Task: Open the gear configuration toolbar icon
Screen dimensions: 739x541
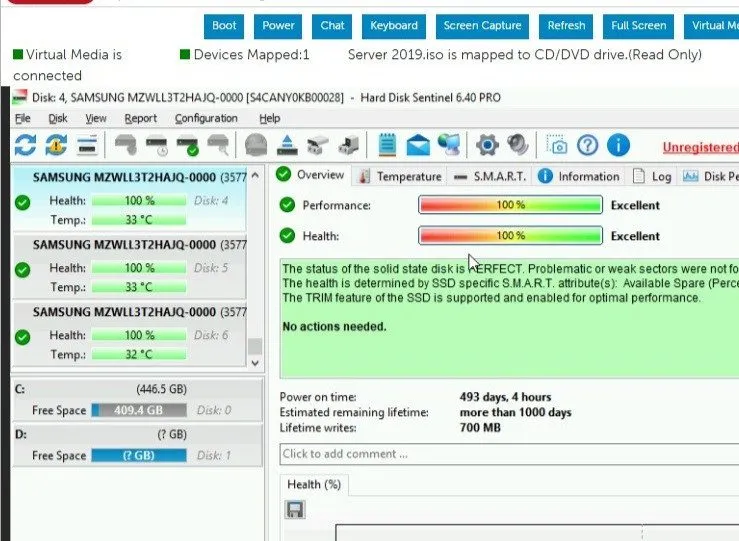Action: (x=487, y=145)
